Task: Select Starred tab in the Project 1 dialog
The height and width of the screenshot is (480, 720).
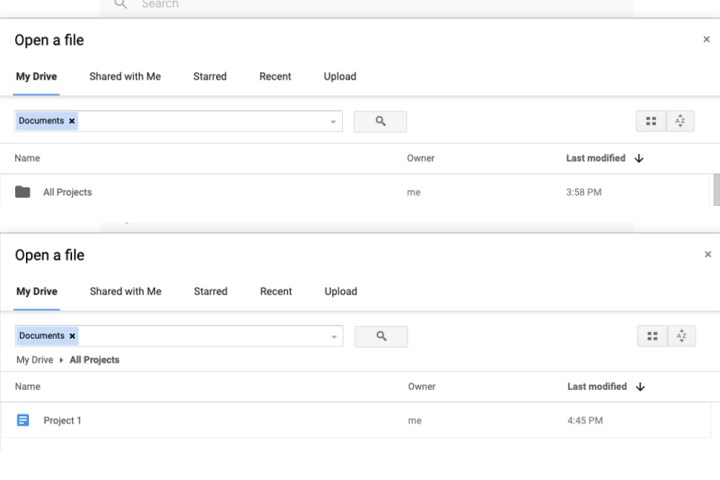Action: point(210,291)
